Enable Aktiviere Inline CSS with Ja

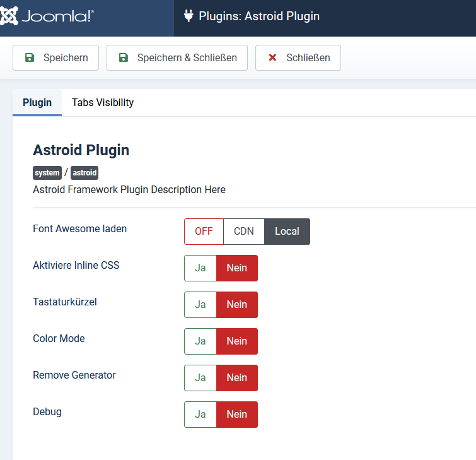200,268
